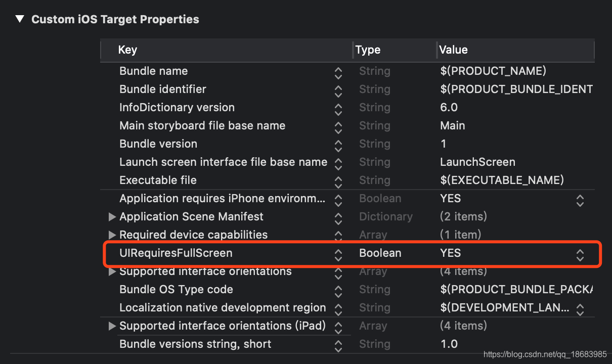
Task: Click the Bundle version key stepper
Action: tap(338, 146)
